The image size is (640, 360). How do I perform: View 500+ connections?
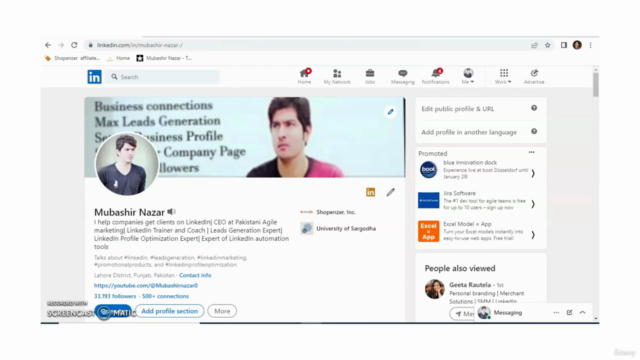coord(165,296)
